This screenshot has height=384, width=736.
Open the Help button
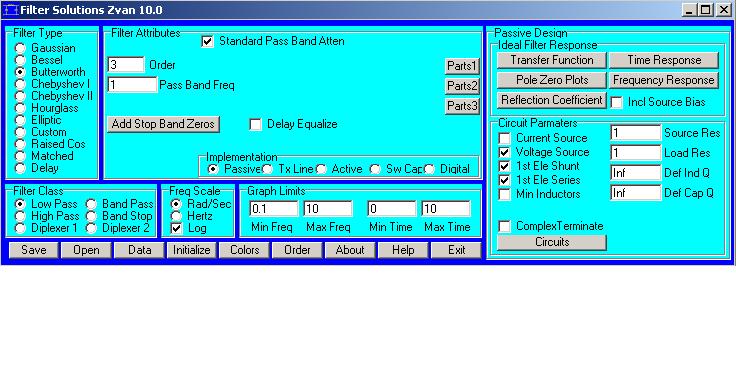[x=403, y=250]
